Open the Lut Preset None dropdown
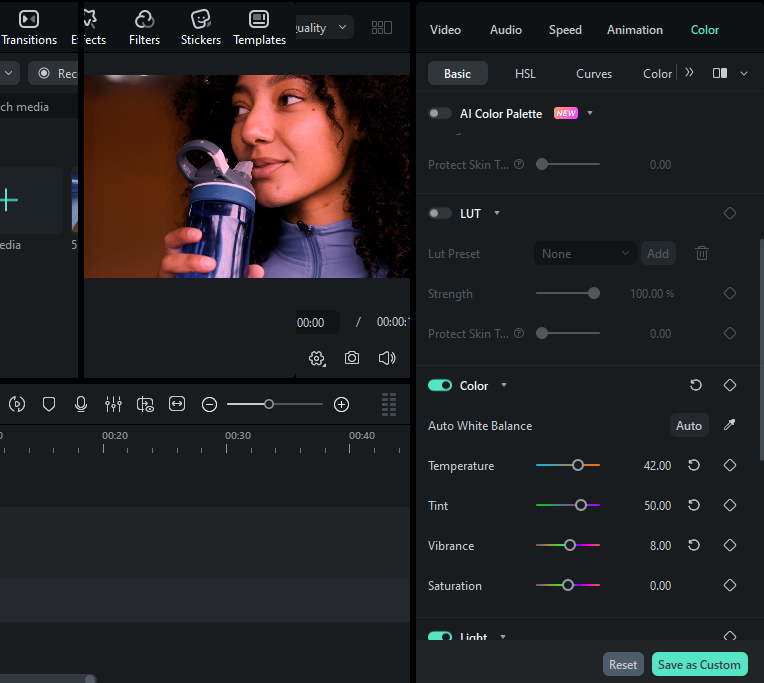 tap(585, 253)
